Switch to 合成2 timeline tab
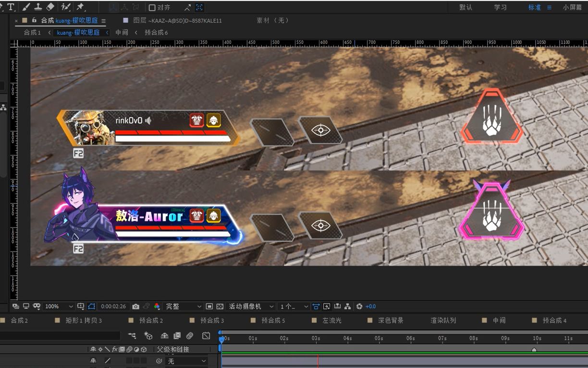 19,320
